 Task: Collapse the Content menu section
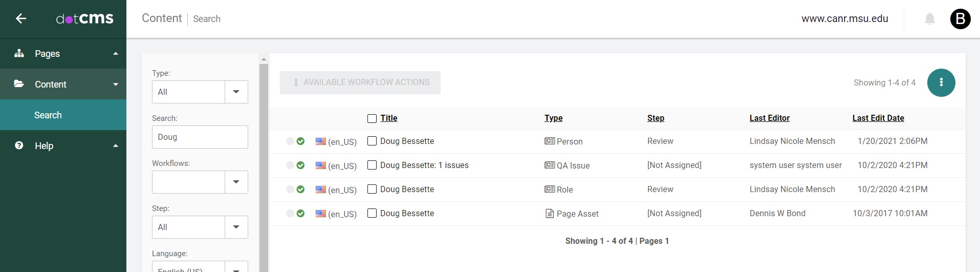pos(116,85)
